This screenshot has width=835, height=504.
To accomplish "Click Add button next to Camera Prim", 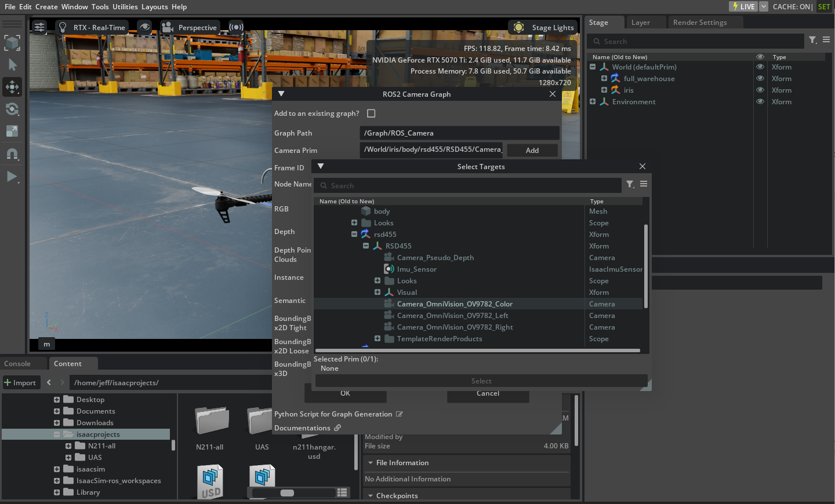I will click(x=532, y=151).
